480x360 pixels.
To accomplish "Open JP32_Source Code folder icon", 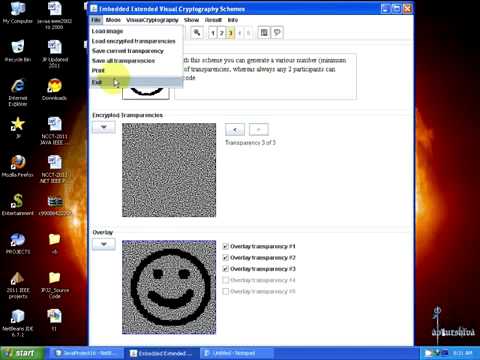I will pos(54,285).
